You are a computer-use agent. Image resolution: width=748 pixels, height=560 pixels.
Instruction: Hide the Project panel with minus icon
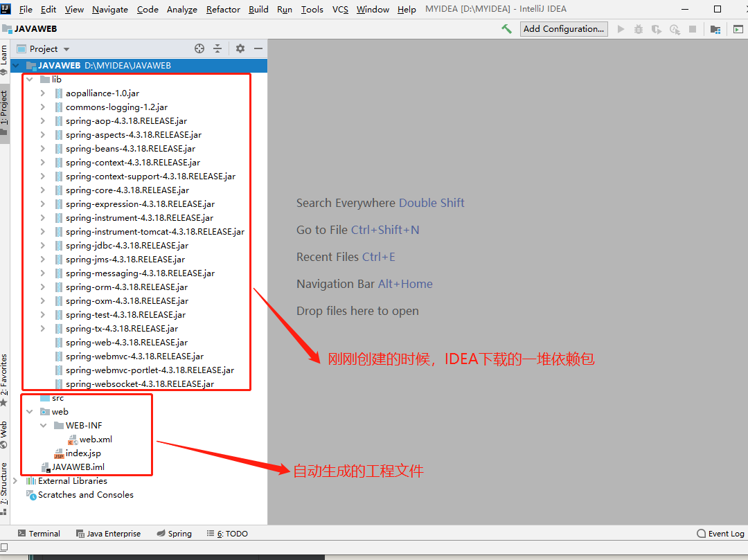point(258,48)
